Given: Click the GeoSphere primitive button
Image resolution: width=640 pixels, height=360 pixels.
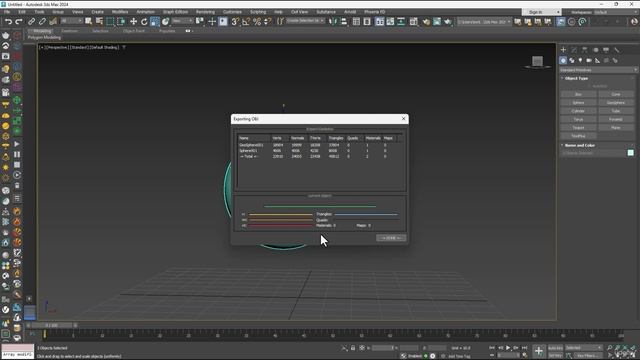Looking at the screenshot, I should pos(616,102).
